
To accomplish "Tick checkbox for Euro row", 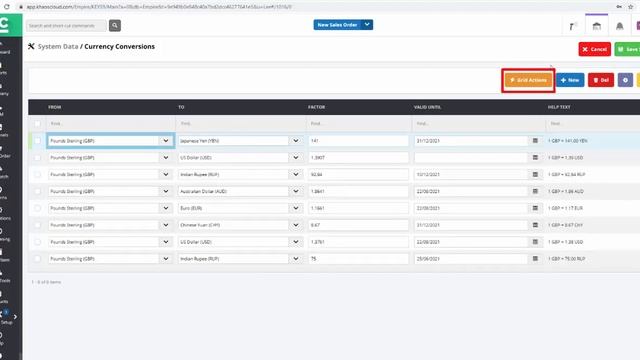I will pos(38,208).
